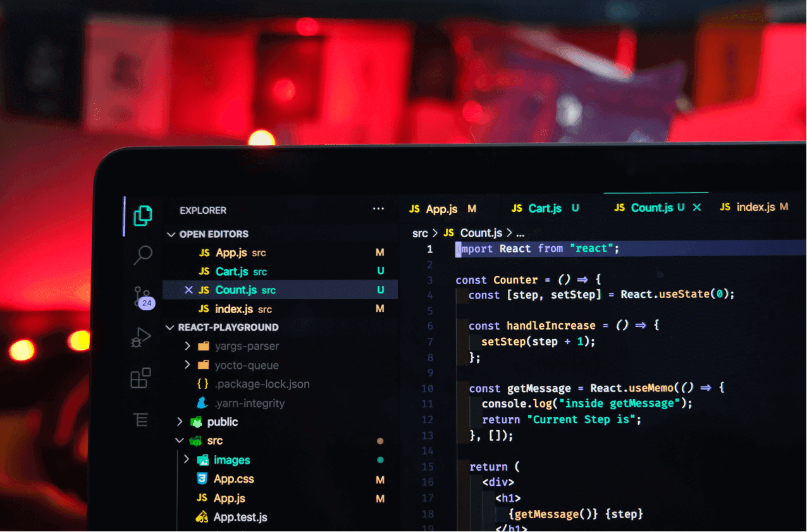Viewport: 807px width, 532px height.
Task: Click the JS icon of index.js in Open Editors
Action: [204, 309]
